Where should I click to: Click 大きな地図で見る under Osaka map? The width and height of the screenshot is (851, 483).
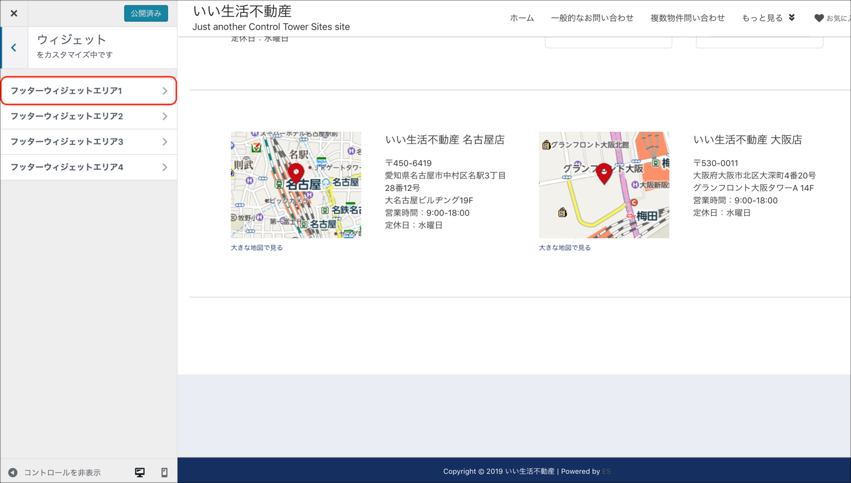[565, 248]
